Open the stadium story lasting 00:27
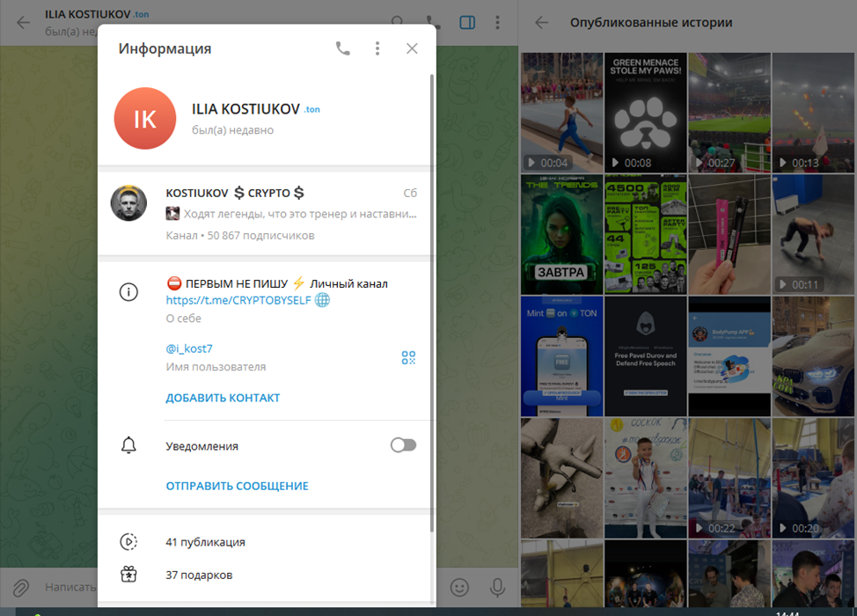This screenshot has height=616, width=857. (729, 113)
